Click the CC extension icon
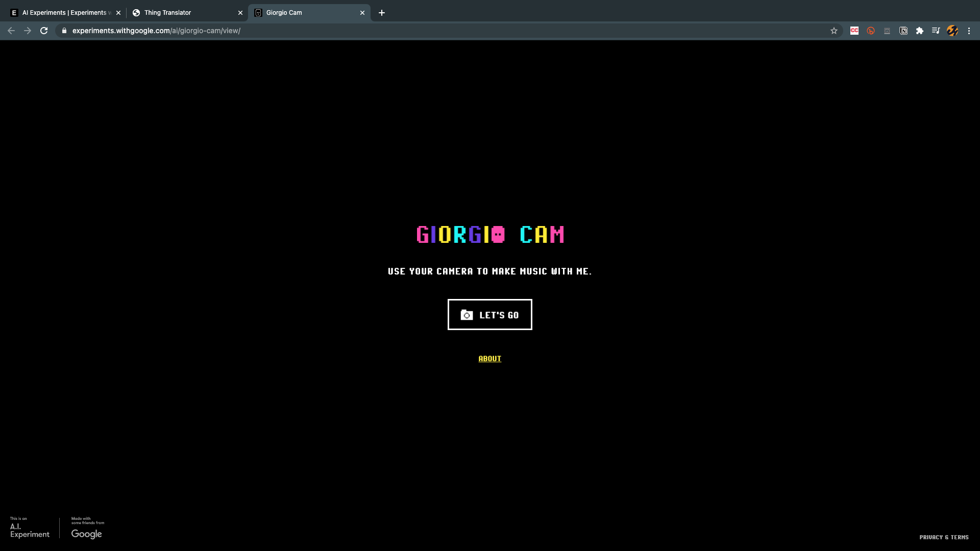The height and width of the screenshot is (551, 980). point(854,31)
